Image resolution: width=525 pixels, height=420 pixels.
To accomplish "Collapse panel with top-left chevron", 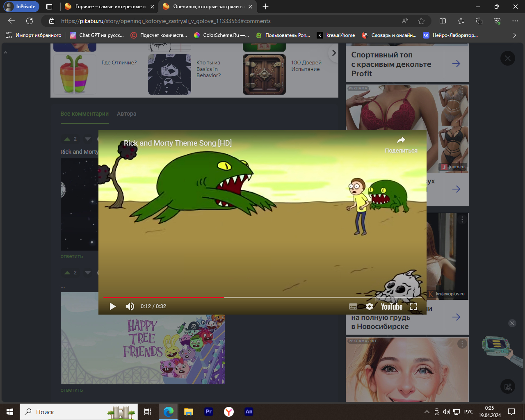I will pyautogui.click(x=5, y=52).
